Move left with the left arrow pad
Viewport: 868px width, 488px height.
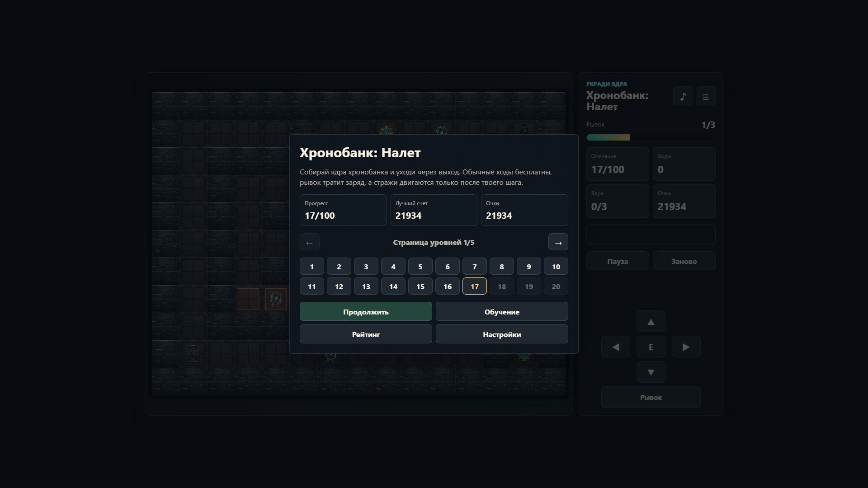point(615,347)
